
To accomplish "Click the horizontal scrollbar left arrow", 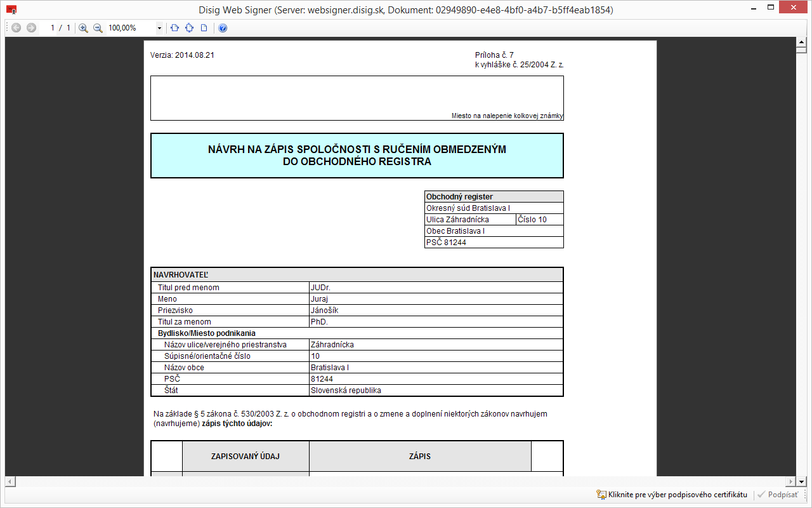I will [x=10, y=481].
